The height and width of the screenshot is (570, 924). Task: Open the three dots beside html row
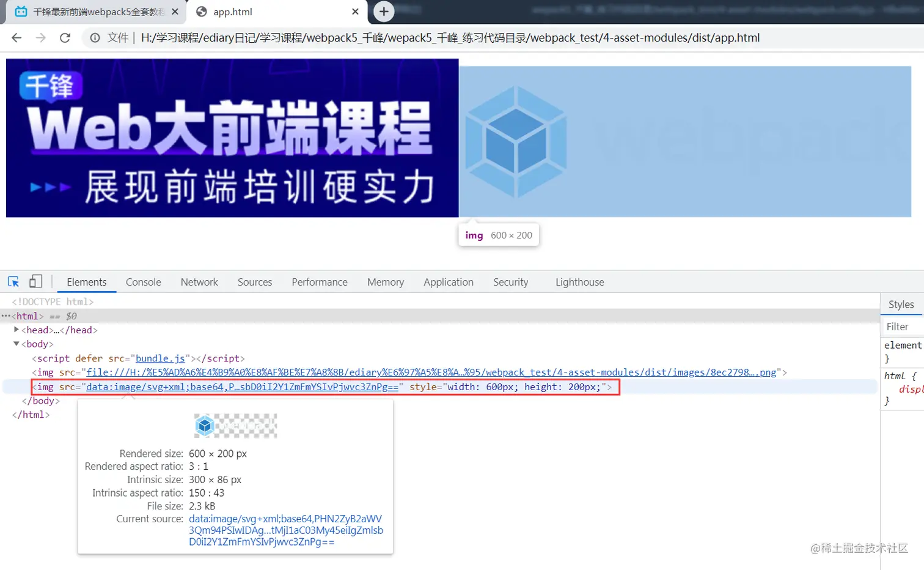pyautogui.click(x=5, y=316)
